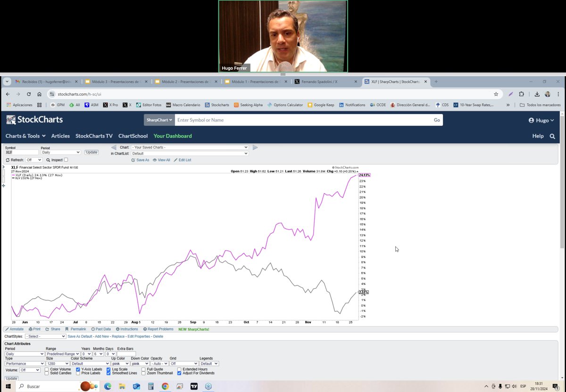
Task: Click View All charts link
Action: tap(161, 160)
